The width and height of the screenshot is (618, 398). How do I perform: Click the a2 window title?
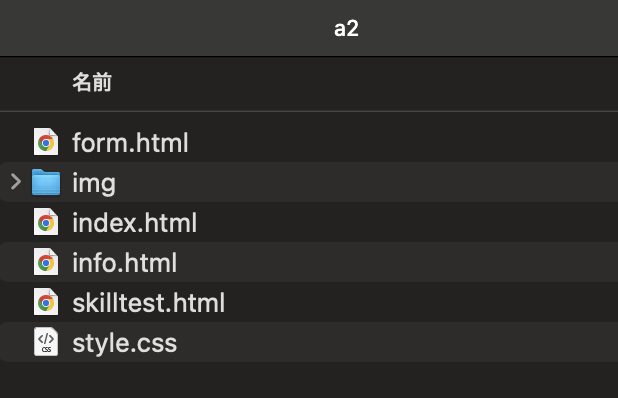pyautogui.click(x=346, y=28)
